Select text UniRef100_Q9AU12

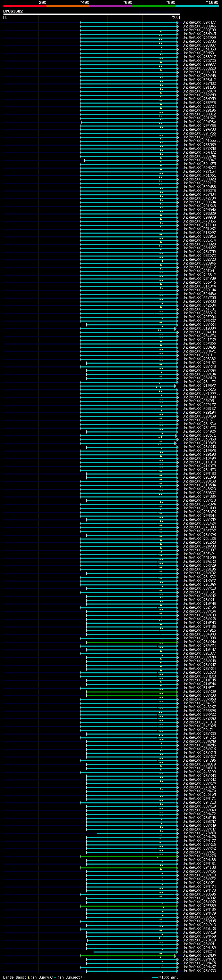199,114
